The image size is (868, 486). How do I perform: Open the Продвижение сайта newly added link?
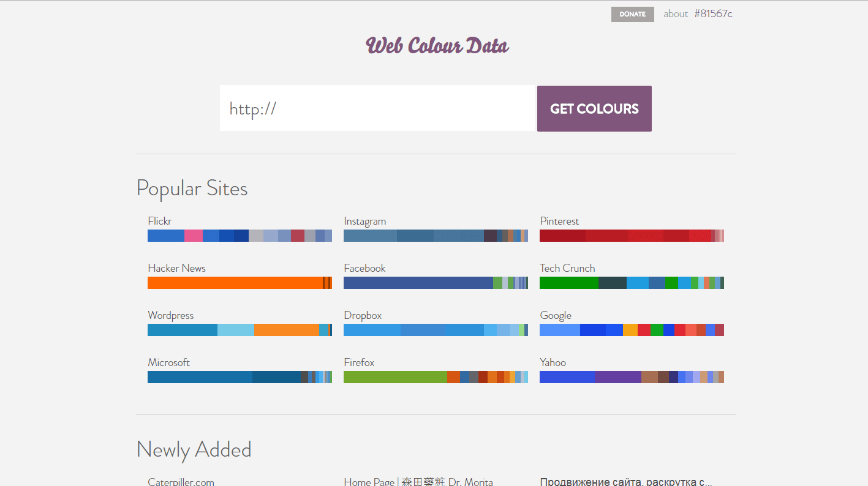coord(626,482)
